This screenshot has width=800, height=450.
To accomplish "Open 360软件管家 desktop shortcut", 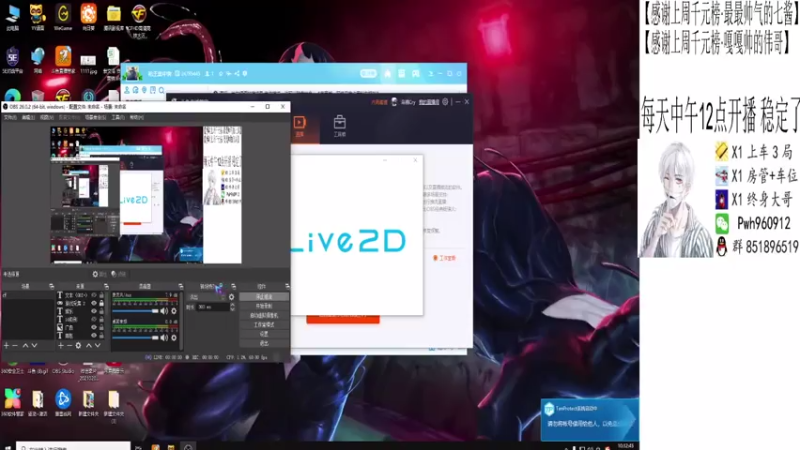I will point(13,403).
